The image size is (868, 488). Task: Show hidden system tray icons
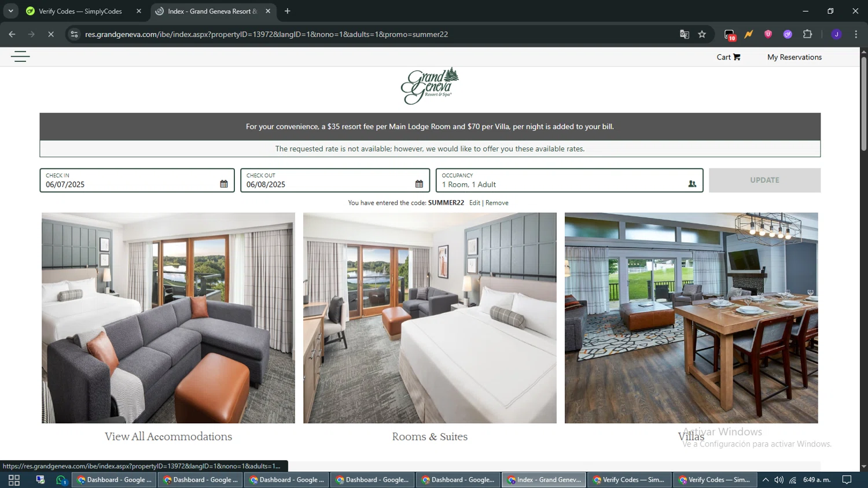tap(766, 480)
